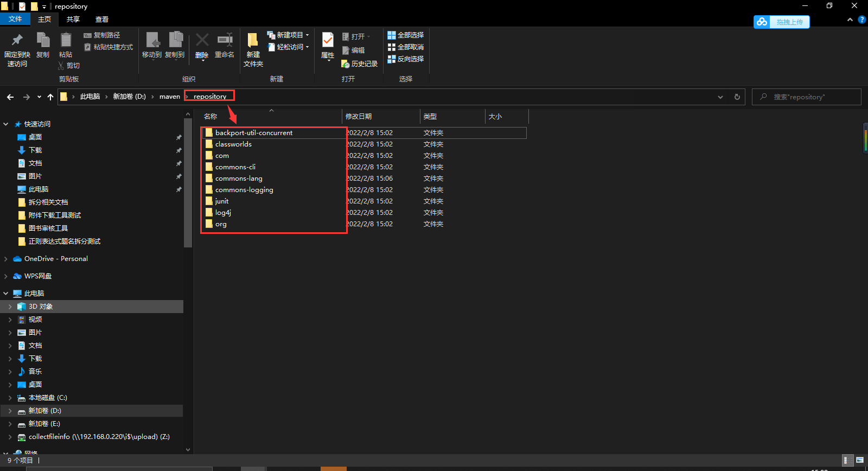Click the blue cloud 拖拽上传 button
This screenshot has height=471, width=868.
pos(781,22)
